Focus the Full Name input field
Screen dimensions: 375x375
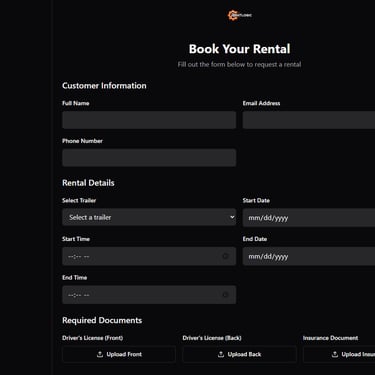coord(149,120)
